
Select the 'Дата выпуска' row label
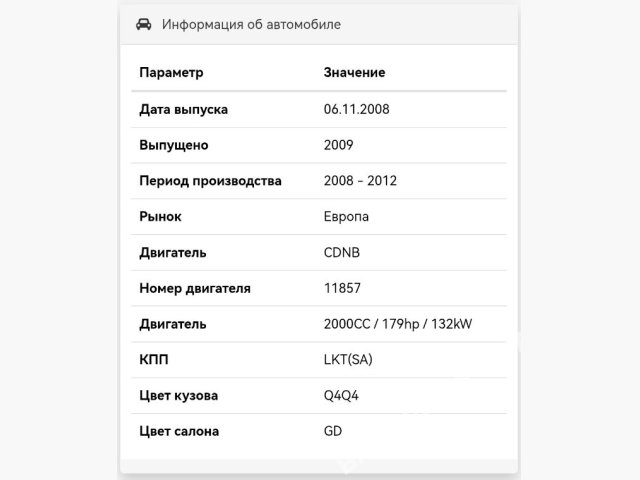[184, 109]
